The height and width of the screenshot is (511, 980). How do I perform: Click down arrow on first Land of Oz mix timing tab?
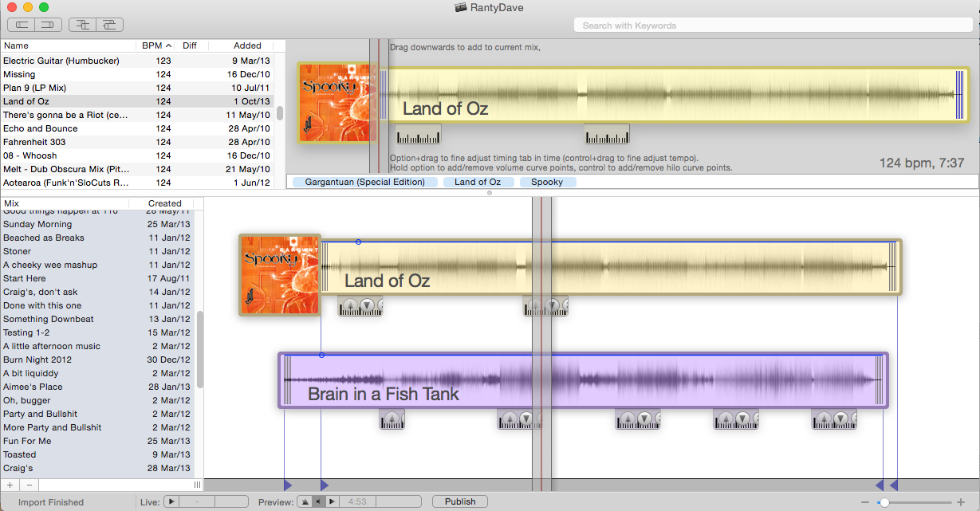pos(367,305)
